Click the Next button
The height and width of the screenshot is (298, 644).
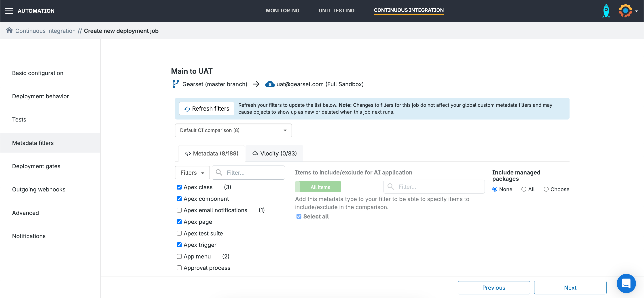point(570,288)
